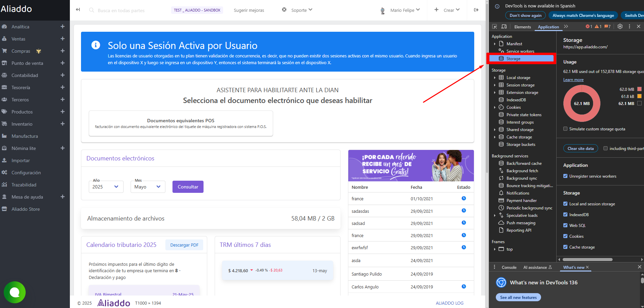644x308 pixels.
Task: Expand the Cookies tree node
Action: click(495, 107)
